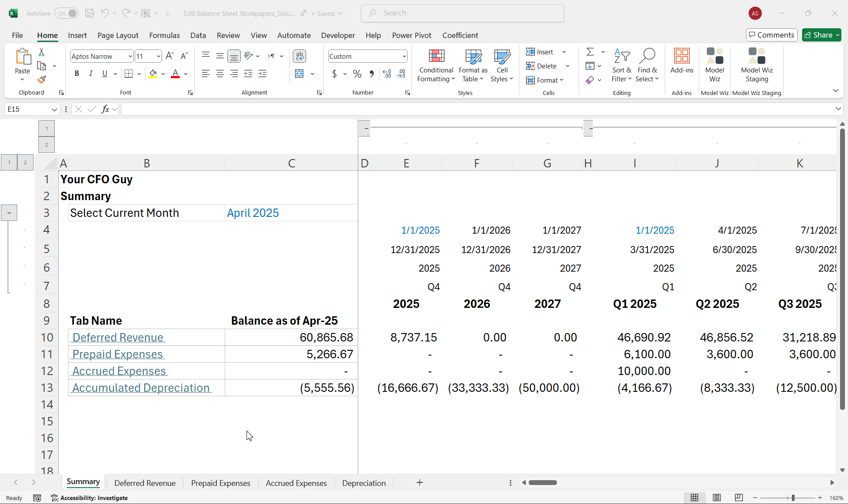848x504 pixels.
Task: Click the Wrap Text icon
Action: [x=299, y=56]
